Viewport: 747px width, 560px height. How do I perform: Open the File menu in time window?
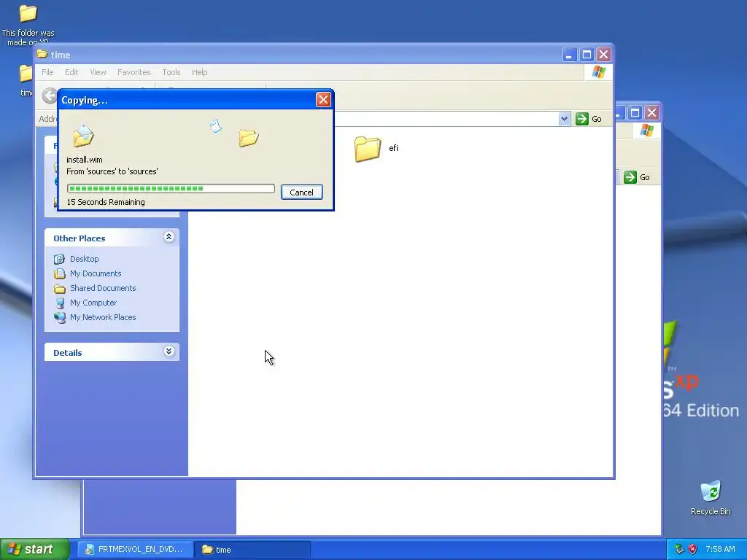47,72
